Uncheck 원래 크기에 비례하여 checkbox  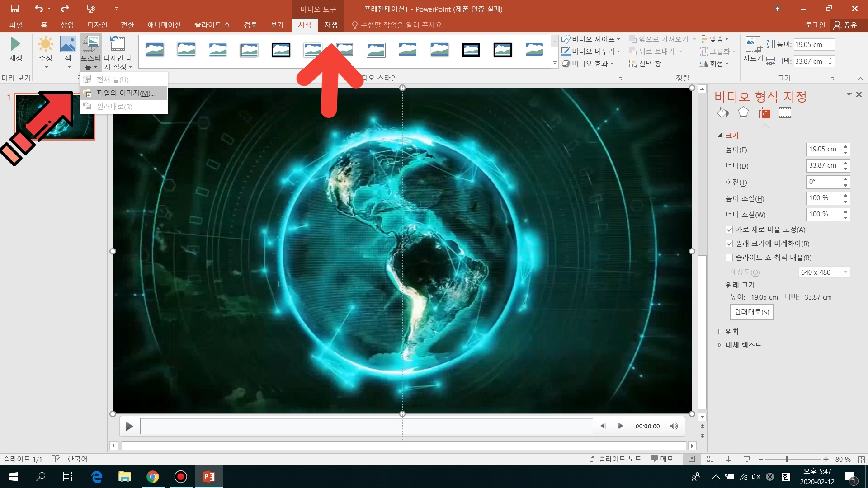click(729, 244)
